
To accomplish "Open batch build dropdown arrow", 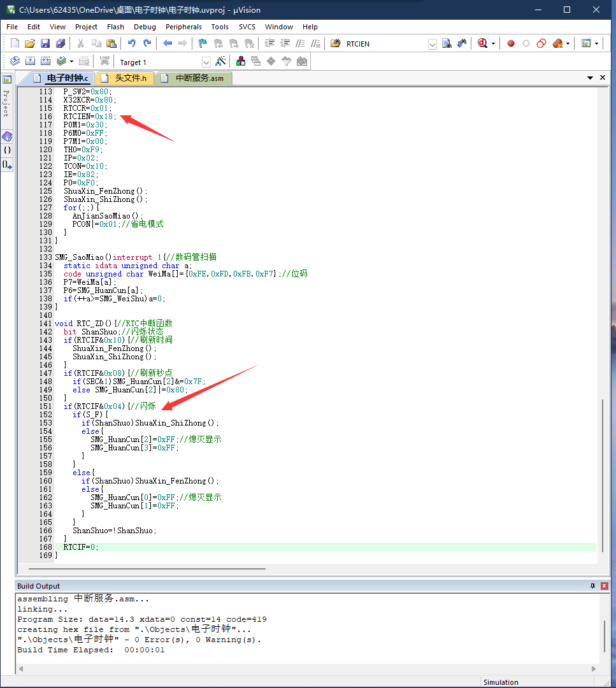I will coord(71,61).
